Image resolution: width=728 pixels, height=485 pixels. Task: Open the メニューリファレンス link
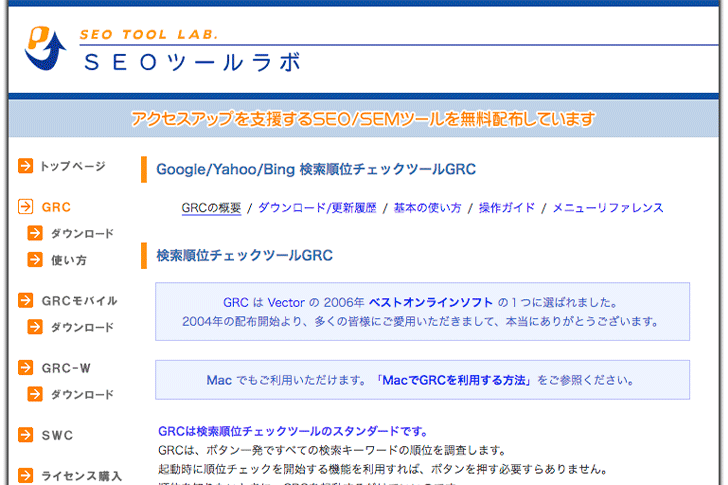click(608, 208)
